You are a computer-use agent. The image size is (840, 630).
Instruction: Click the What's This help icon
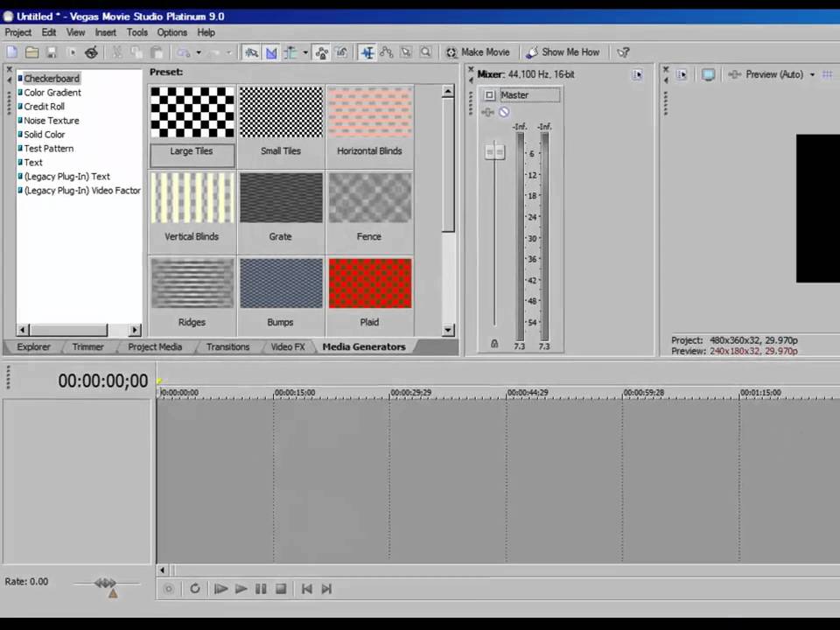623,52
